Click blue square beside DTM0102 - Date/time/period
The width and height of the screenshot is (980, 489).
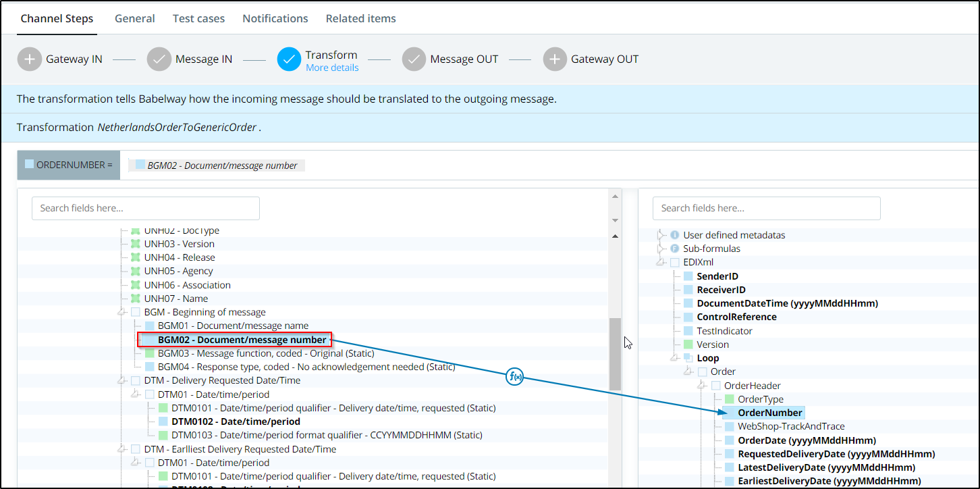coord(163,421)
